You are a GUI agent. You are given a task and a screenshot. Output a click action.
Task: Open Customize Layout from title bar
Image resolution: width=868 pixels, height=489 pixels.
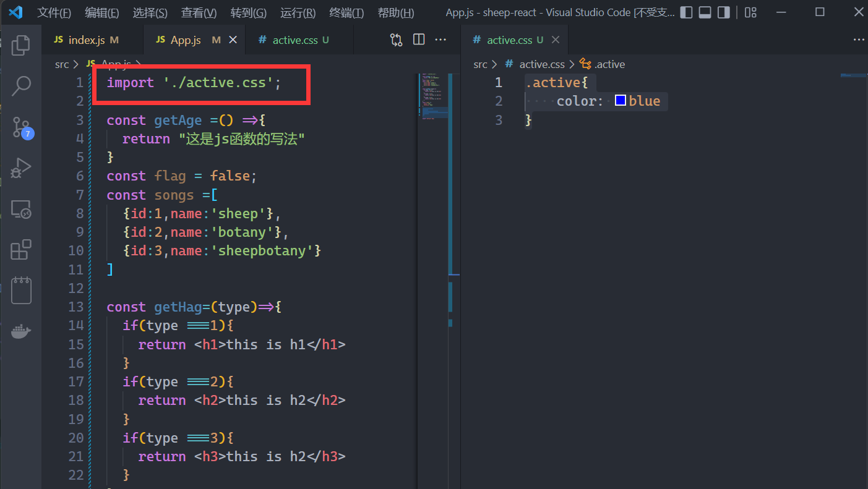750,12
